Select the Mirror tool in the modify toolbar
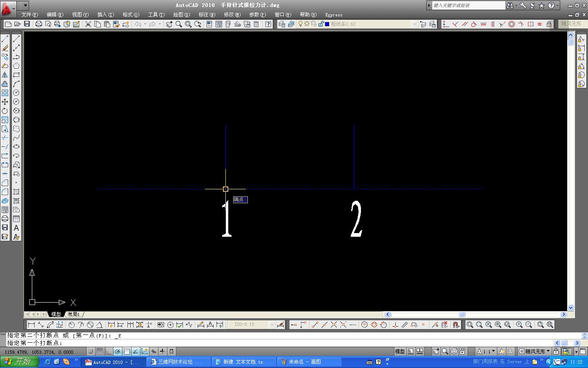The height and width of the screenshot is (368, 588). click(x=5, y=75)
